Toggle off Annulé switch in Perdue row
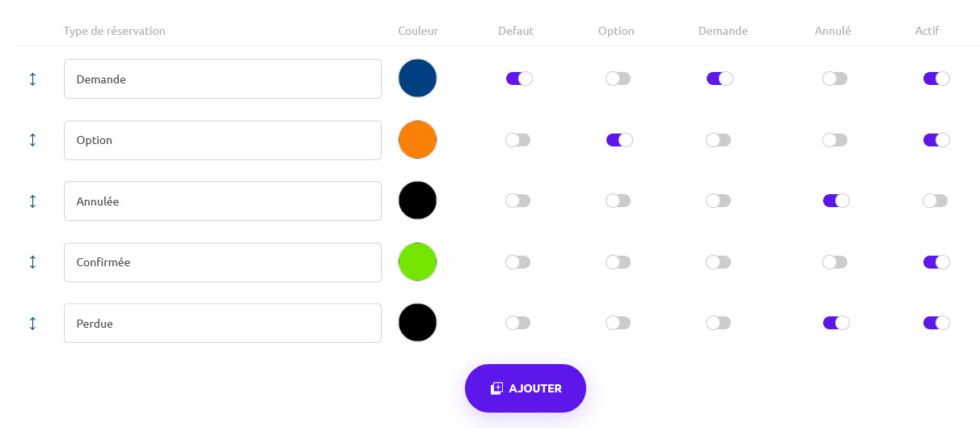Viewport: 980px width, 428px height. click(835, 323)
